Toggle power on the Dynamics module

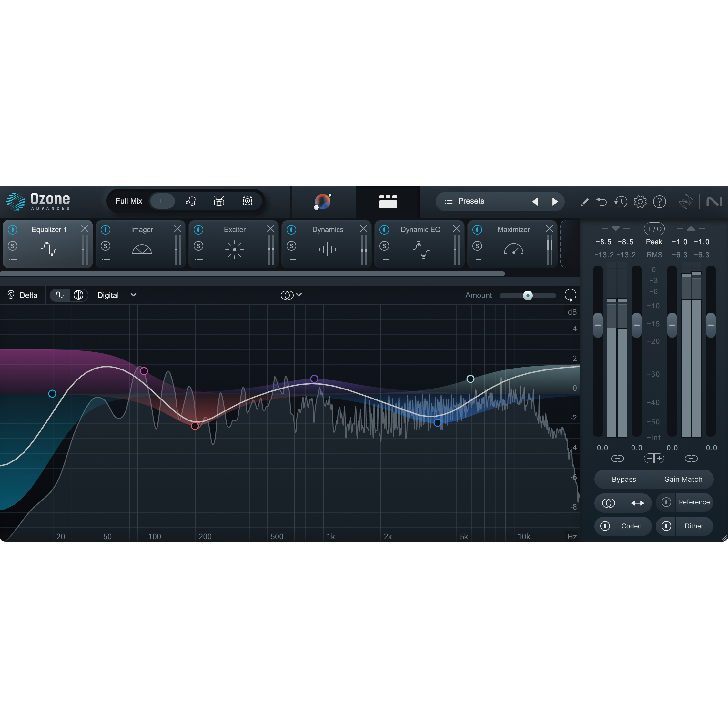(x=291, y=229)
